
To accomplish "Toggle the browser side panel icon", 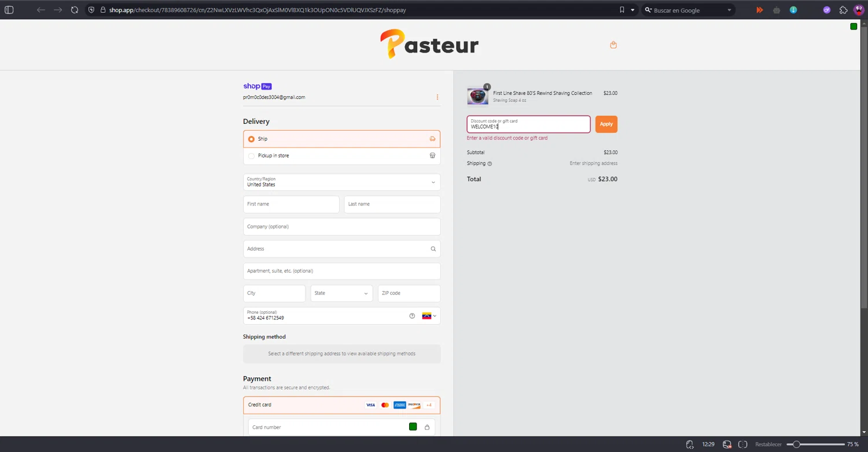I will [9, 10].
